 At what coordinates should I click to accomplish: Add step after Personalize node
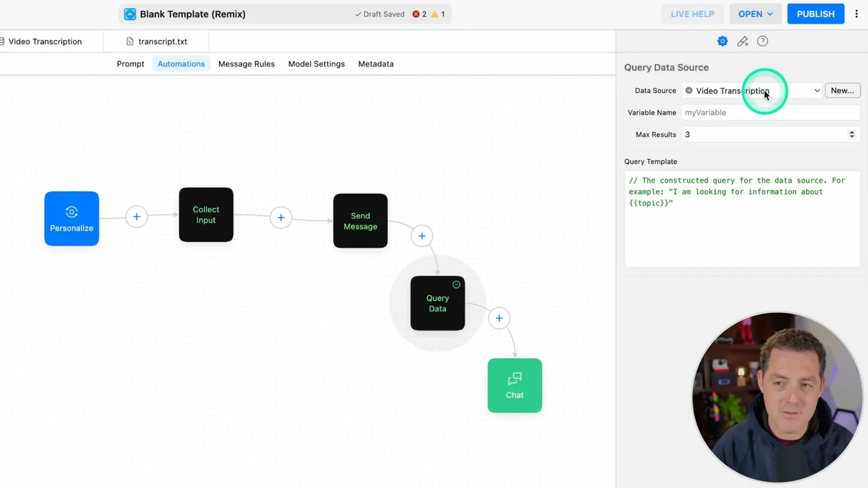[x=137, y=217]
